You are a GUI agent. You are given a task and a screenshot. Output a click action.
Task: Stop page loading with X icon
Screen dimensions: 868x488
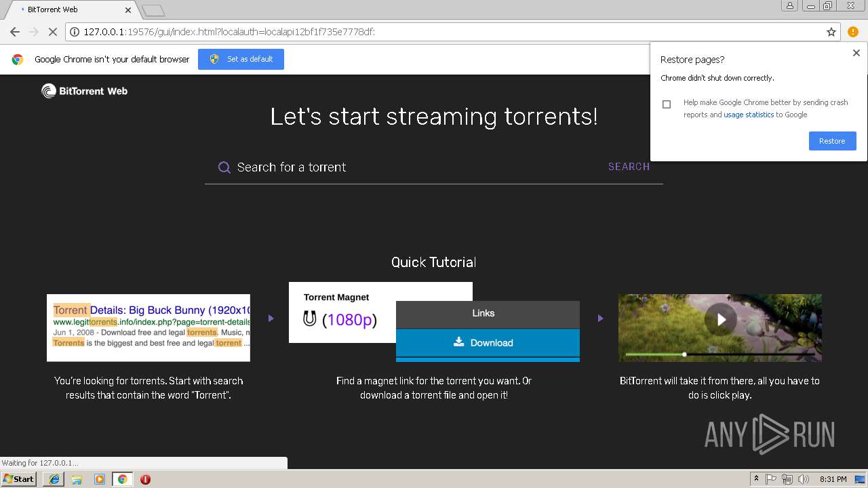click(53, 32)
